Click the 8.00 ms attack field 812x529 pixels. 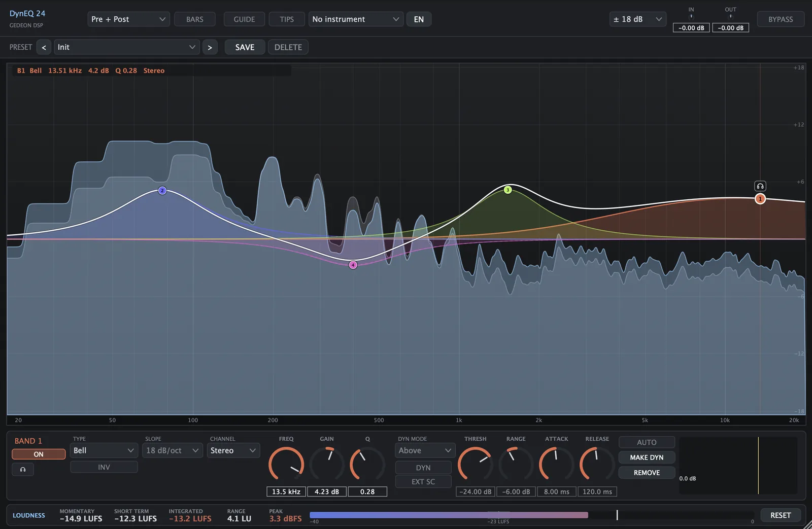click(557, 491)
